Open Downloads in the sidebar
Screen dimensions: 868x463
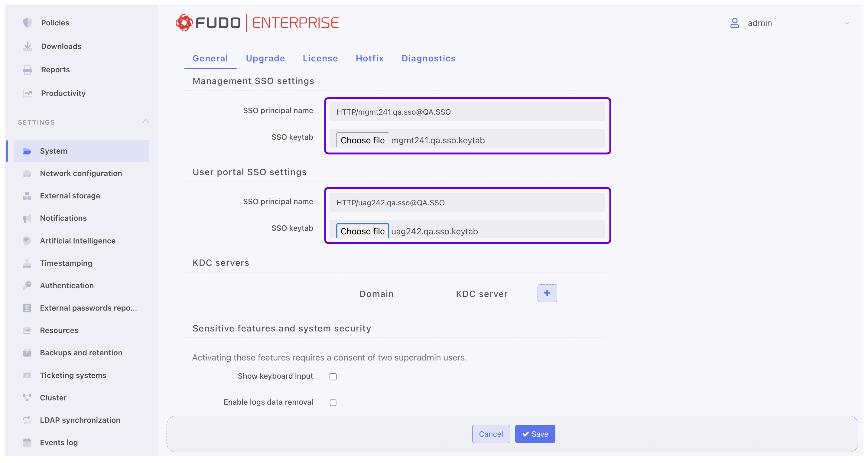[x=61, y=46]
